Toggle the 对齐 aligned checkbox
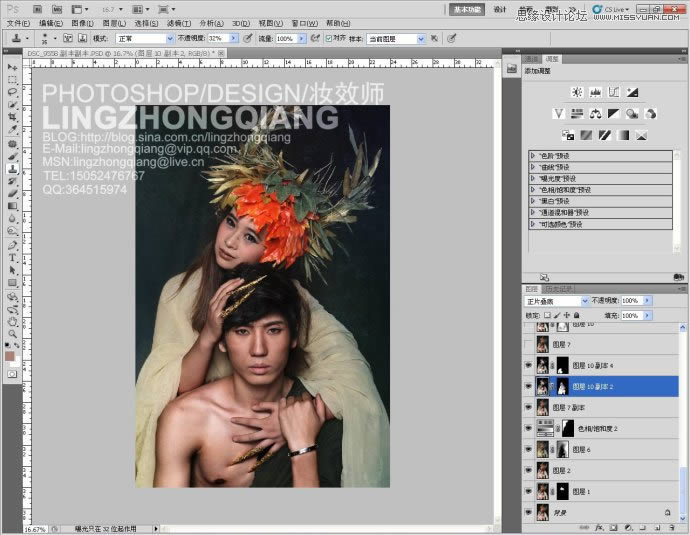Viewport: 690px width, 535px height. point(328,39)
